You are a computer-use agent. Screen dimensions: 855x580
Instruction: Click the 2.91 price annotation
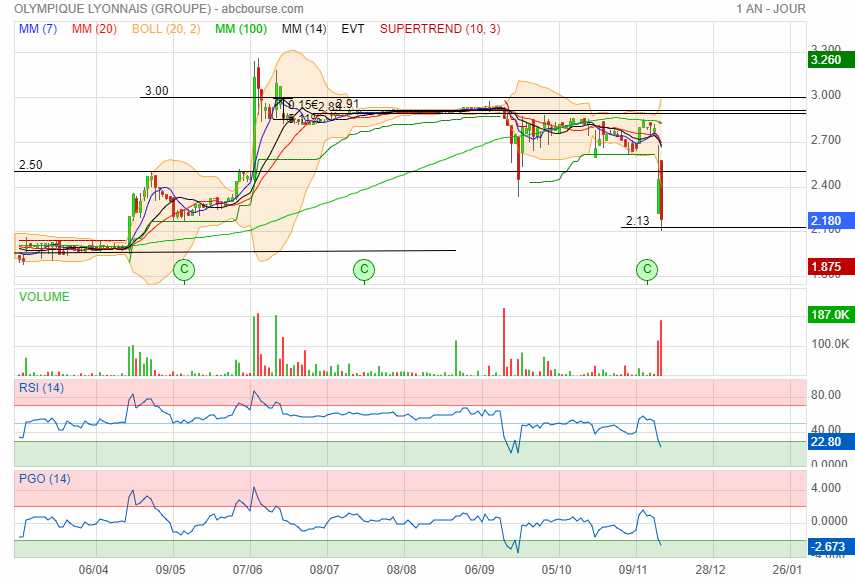347,104
